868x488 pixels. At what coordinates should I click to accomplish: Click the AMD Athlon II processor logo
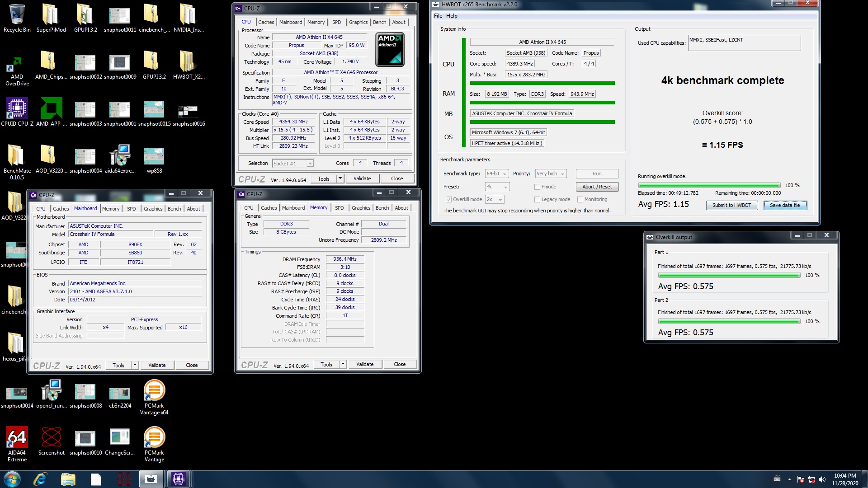point(390,49)
